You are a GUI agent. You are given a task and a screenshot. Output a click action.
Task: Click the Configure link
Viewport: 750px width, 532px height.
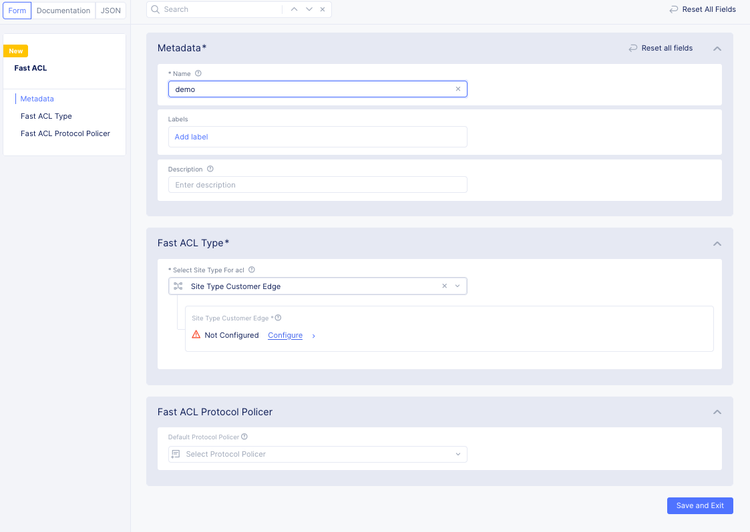[x=285, y=336]
